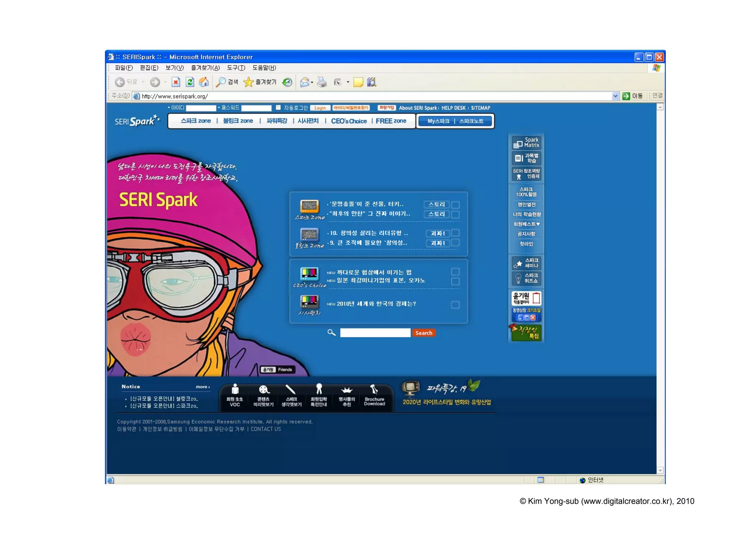Viewport: 756px width, 534px height.
Task: Go to the Home page icon
Action: [x=204, y=82]
